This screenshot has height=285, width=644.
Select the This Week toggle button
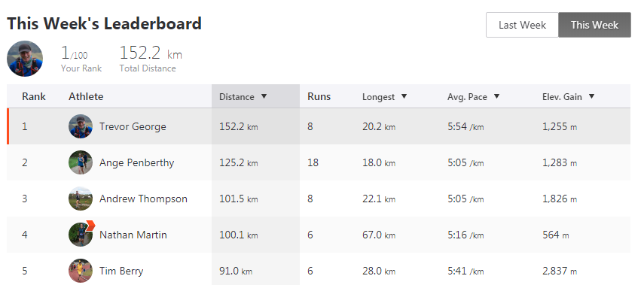pos(594,25)
